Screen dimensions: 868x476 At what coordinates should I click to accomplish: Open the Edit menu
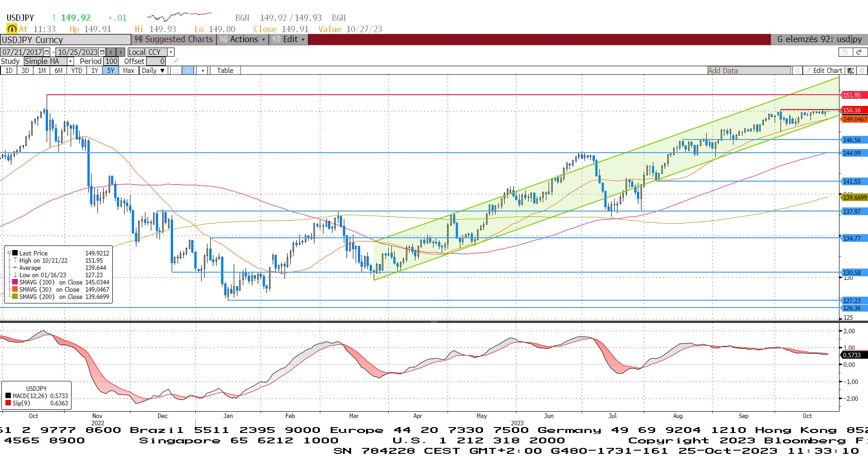[x=289, y=39]
